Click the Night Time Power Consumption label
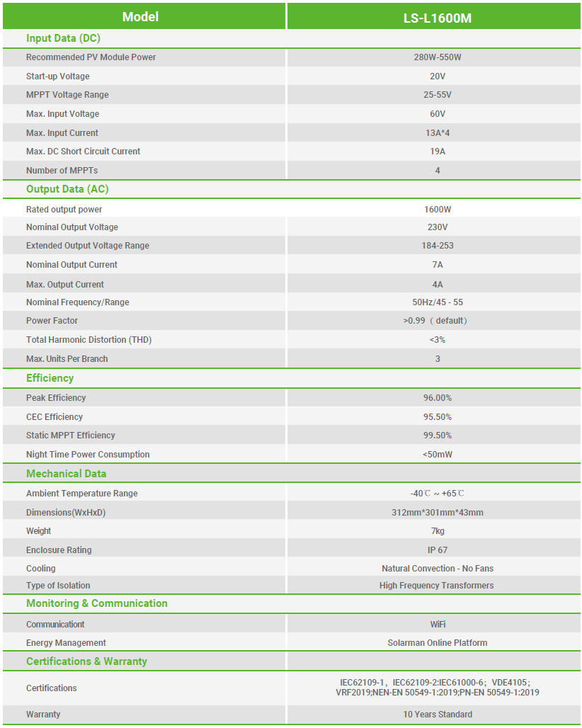 [88, 455]
